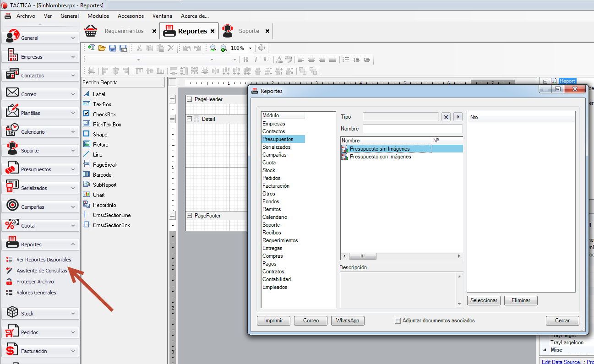Open the Módulos menu
594x364 pixels.
coord(98,16)
